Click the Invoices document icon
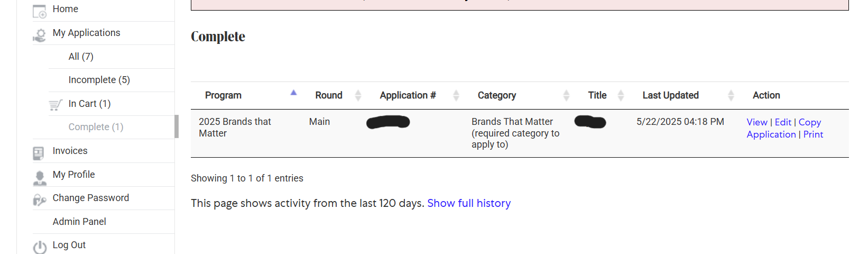The width and height of the screenshot is (868, 254). tap(39, 153)
